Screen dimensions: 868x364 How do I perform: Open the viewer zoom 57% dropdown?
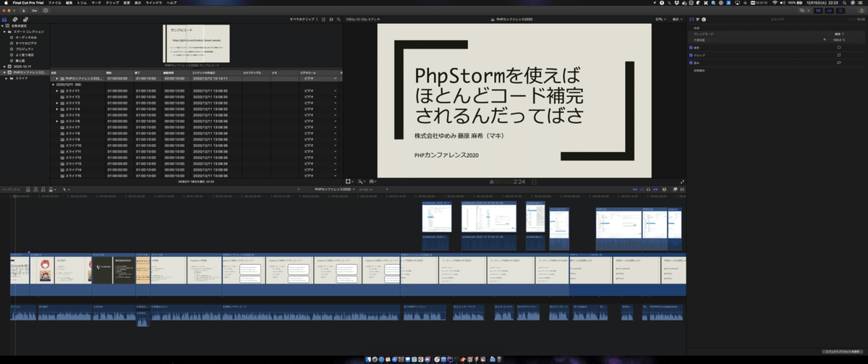coord(661,19)
